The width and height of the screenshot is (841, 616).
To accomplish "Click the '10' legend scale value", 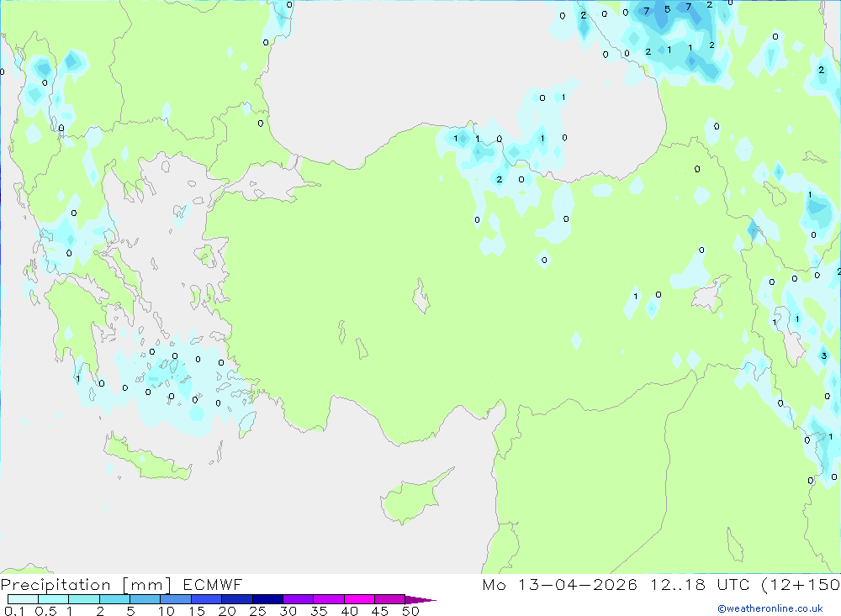I will pyautogui.click(x=167, y=611).
